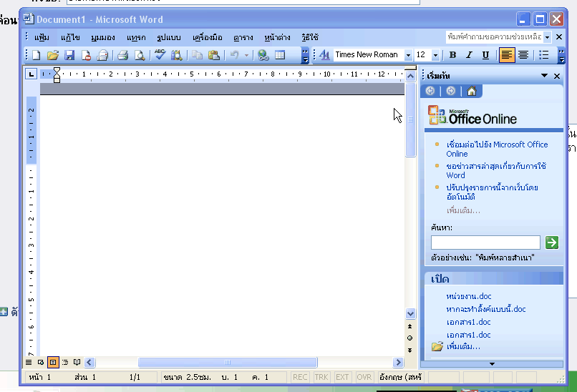Viewport: 577px width, 392px height.
Task: Click the Select Browse Object button
Action: point(410,338)
